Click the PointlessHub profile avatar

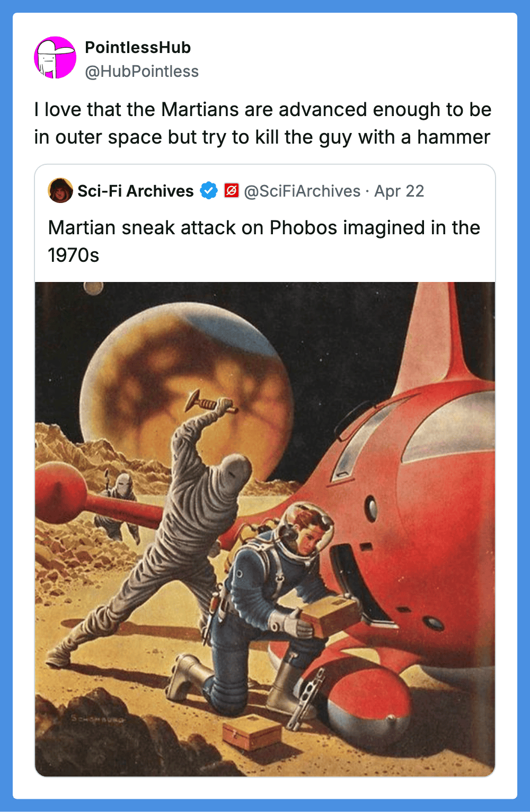point(55,58)
